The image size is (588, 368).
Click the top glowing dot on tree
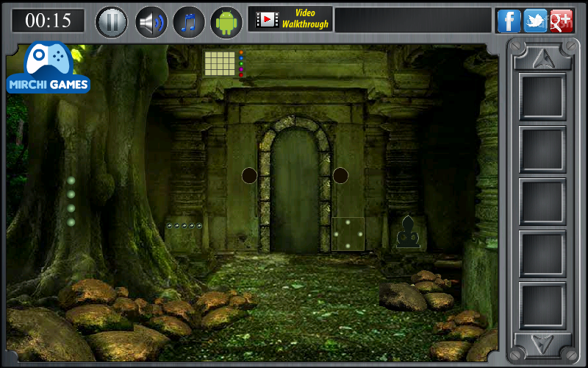(x=71, y=180)
